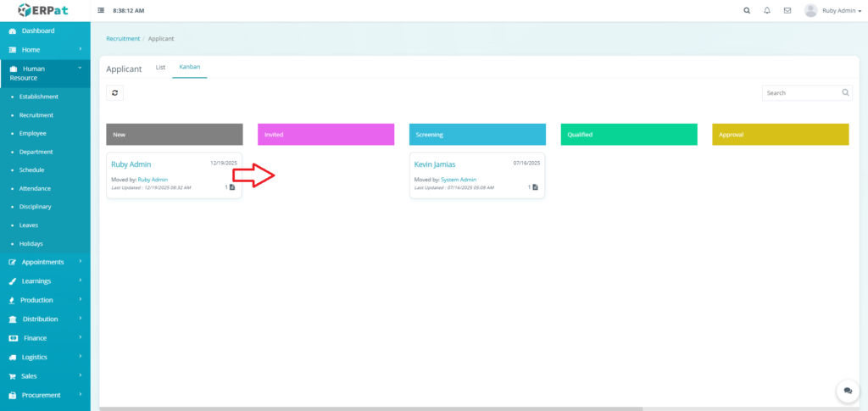Click the magenta Invited column header
Image resolution: width=868 pixels, height=411 pixels.
pyautogui.click(x=326, y=135)
